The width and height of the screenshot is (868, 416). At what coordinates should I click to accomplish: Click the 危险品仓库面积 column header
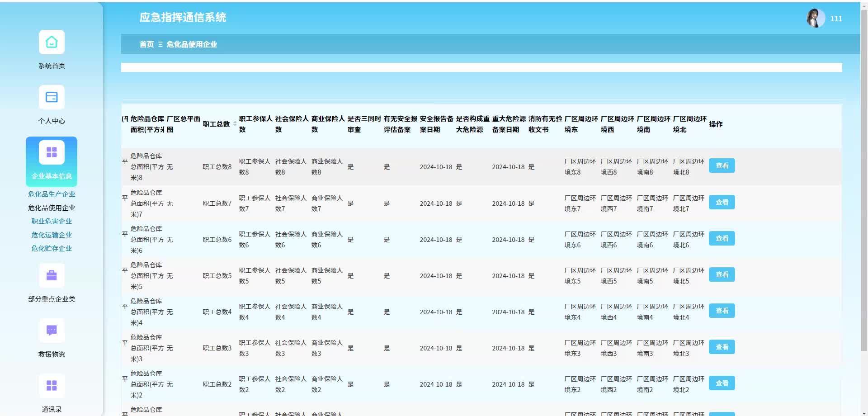(147, 124)
